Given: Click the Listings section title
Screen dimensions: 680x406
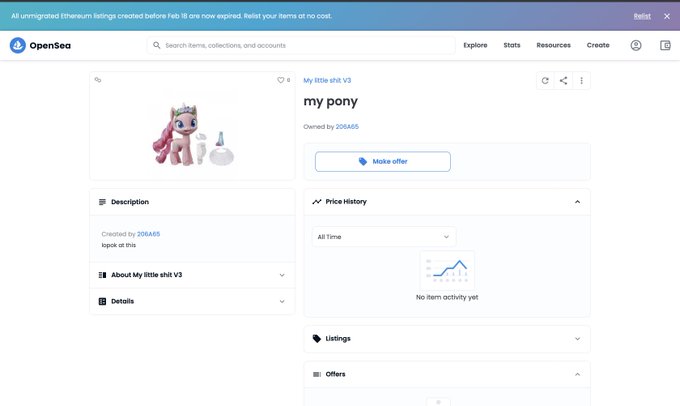Looking at the screenshot, I should [338, 338].
